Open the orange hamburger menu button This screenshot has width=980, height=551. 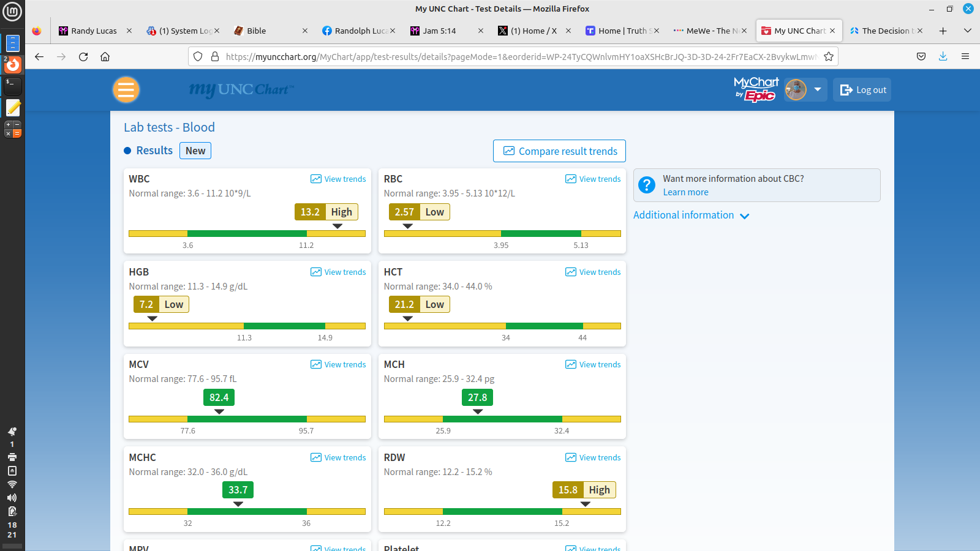click(x=126, y=90)
